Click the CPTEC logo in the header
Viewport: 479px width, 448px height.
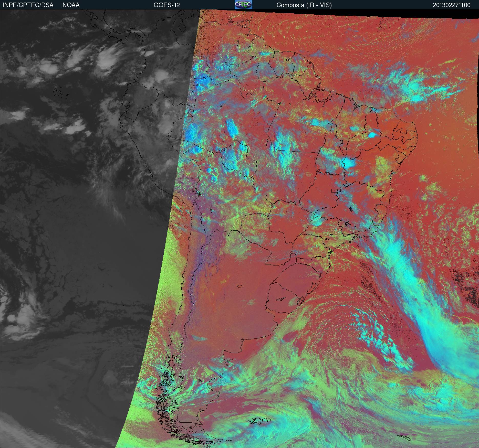pos(243,5)
